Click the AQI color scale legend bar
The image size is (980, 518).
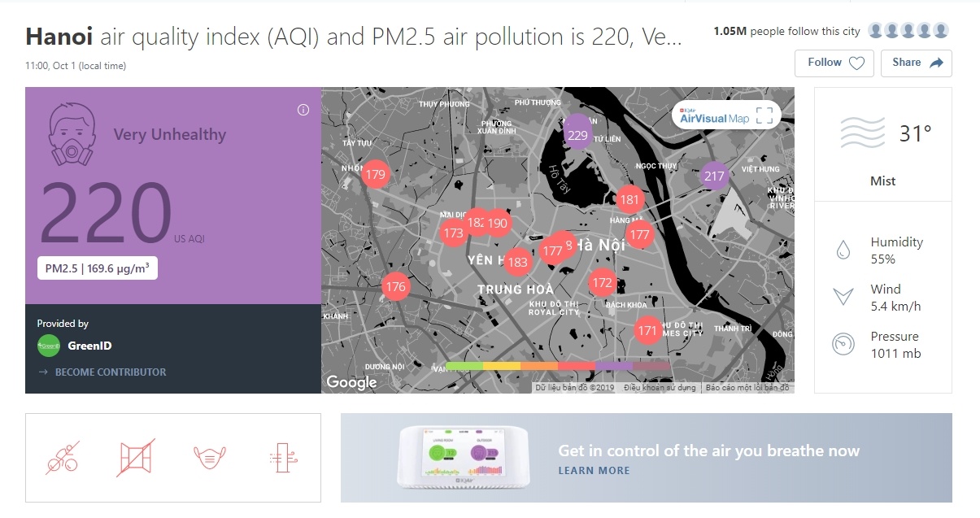coord(557,366)
